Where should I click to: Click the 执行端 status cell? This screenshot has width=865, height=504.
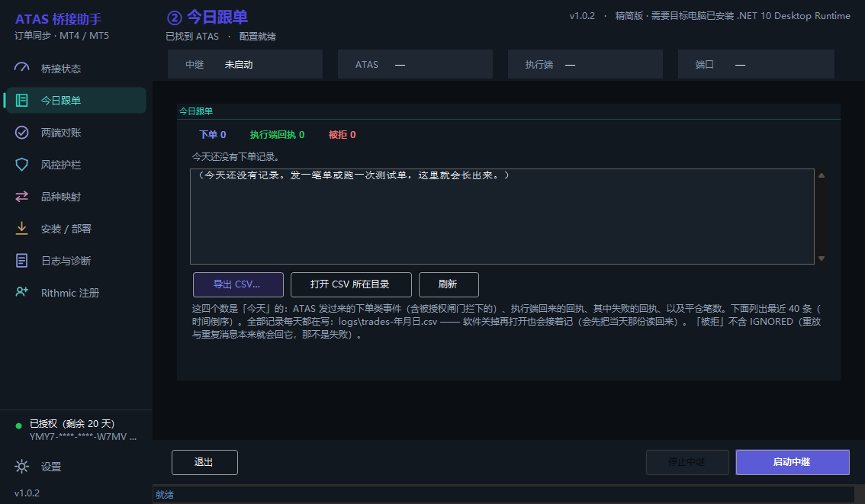pyautogui.click(x=585, y=65)
